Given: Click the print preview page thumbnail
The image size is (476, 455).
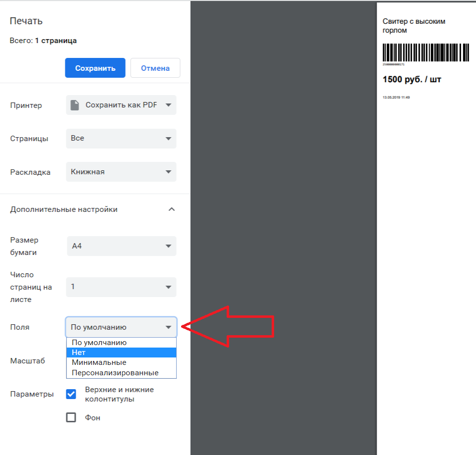Looking at the screenshot, I should [426, 198].
